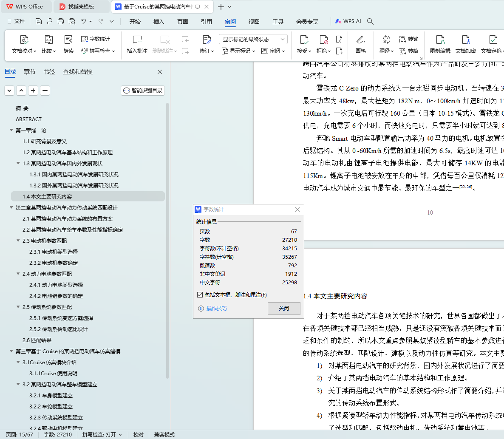Go to the previous change in ribbon

coord(339,39)
